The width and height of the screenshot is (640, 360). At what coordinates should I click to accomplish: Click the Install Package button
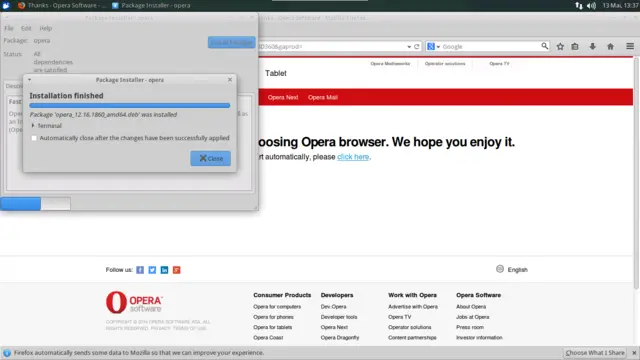pos(231,42)
